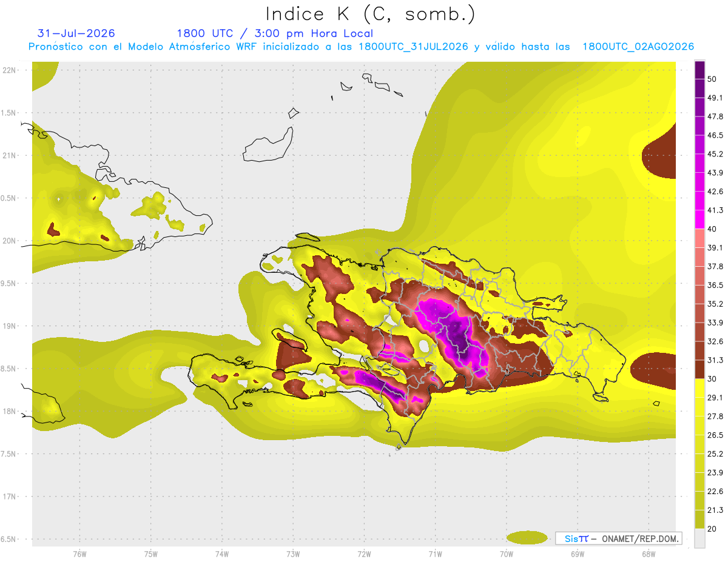Click the "50" colorbar value
Screen dimensions: 728x562
coord(713,79)
